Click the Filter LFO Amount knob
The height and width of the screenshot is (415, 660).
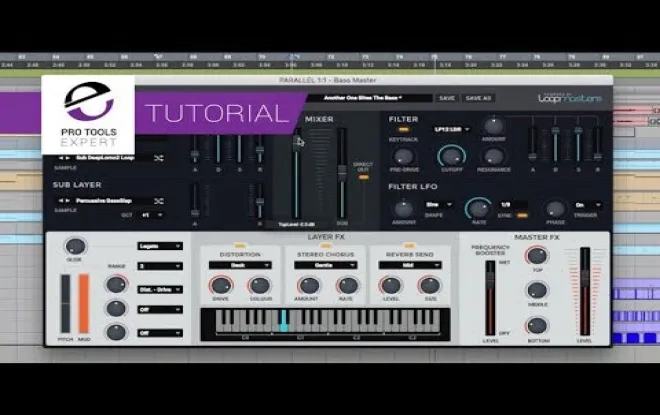tap(403, 209)
